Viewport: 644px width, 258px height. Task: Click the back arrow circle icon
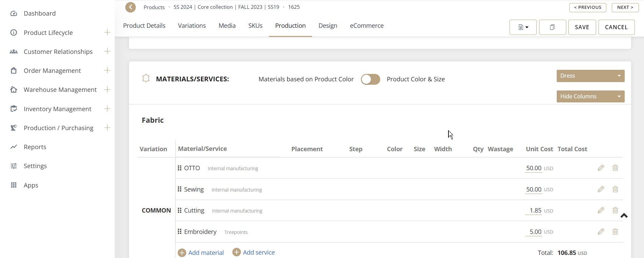pos(130,7)
